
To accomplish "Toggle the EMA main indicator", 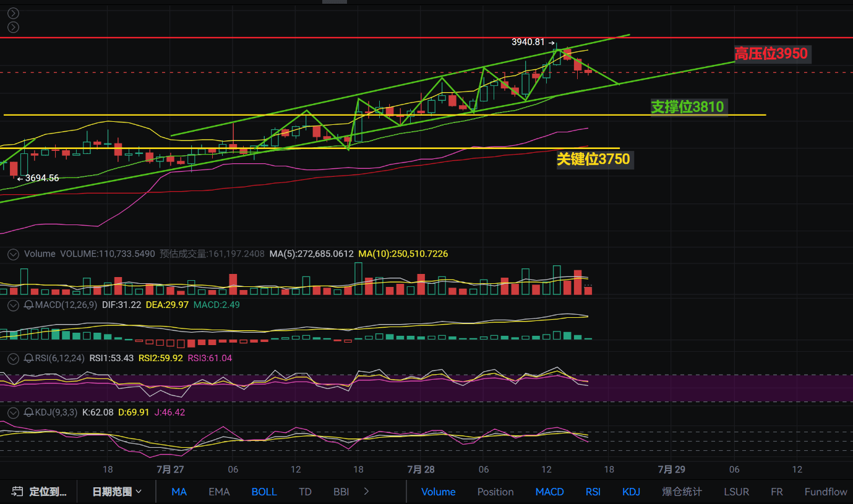I will coord(219,492).
